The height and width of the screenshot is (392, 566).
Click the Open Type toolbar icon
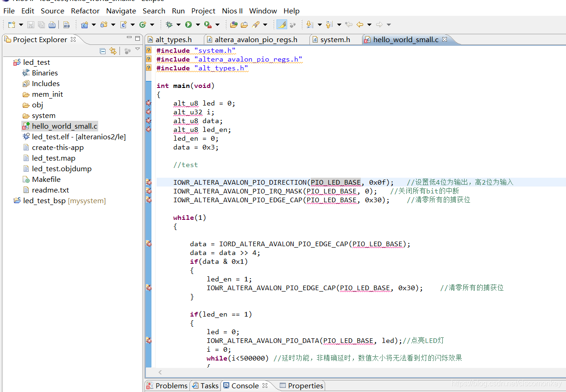point(233,25)
